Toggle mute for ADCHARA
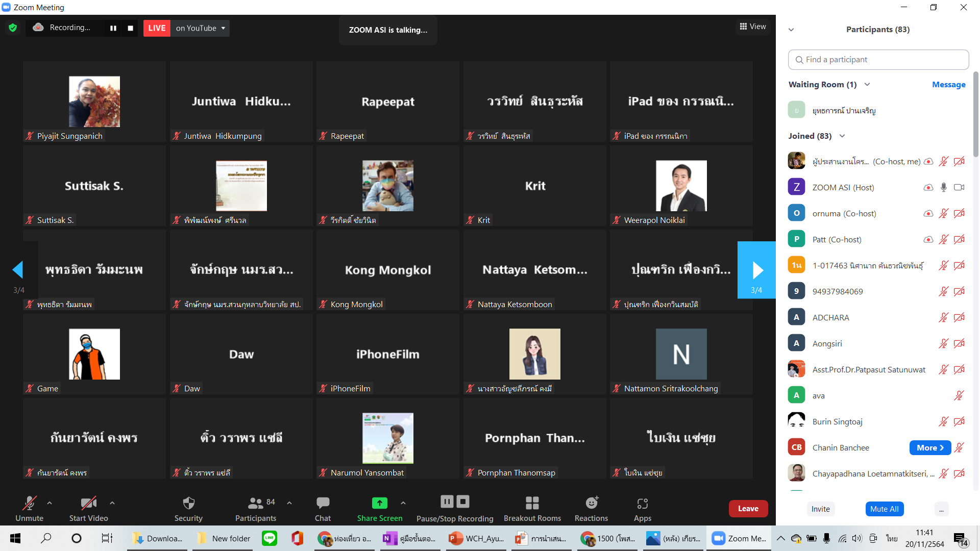Image resolution: width=980 pixels, height=551 pixels. click(944, 318)
